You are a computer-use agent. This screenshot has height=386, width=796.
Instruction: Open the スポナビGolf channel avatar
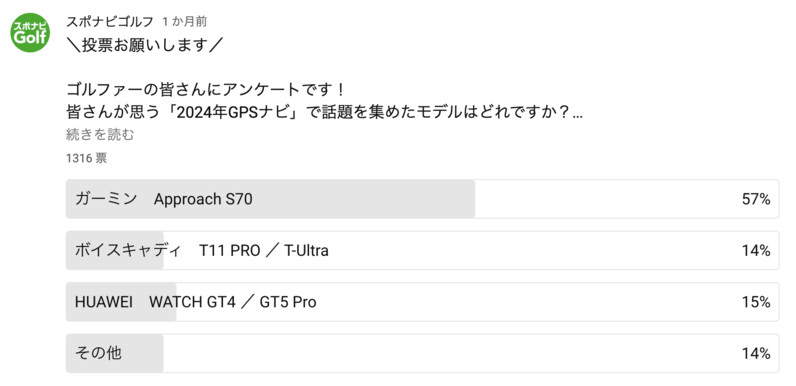click(x=30, y=33)
